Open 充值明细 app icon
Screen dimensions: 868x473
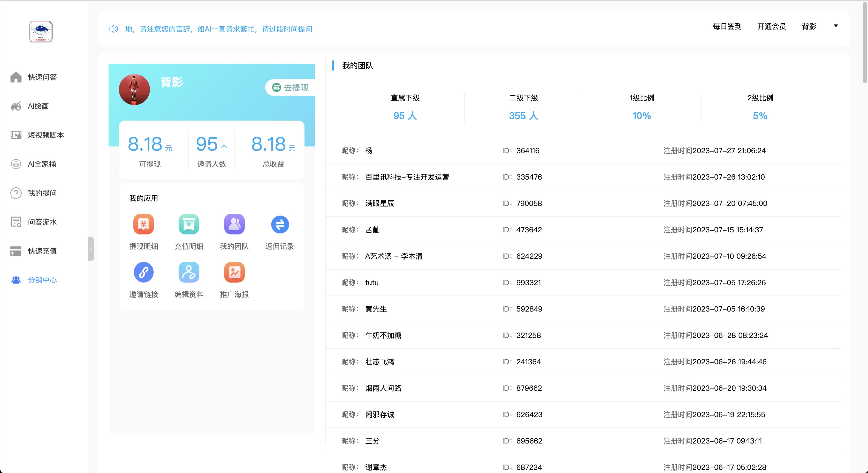click(x=189, y=224)
